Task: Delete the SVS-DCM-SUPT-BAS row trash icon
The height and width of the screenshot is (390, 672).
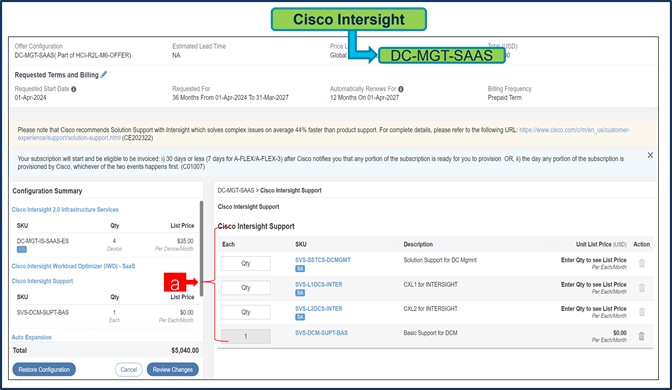Action: click(642, 336)
